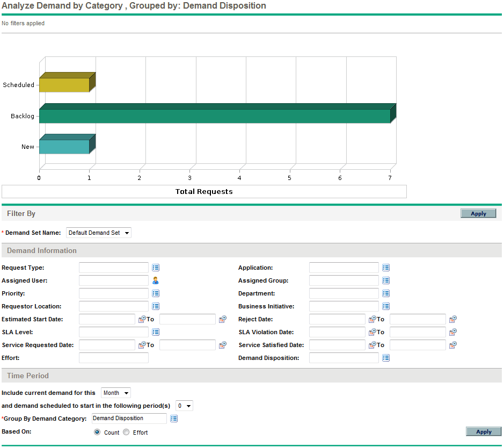Click the Service Requested Date to field
The height and width of the screenshot is (447, 504).
pyautogui.click(x=187, y=345)
